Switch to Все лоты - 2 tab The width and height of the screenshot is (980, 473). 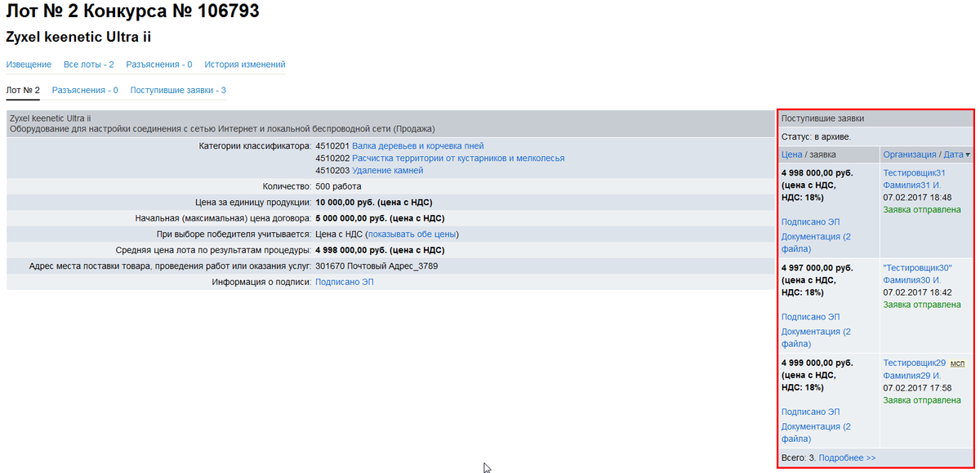[88, 65]
